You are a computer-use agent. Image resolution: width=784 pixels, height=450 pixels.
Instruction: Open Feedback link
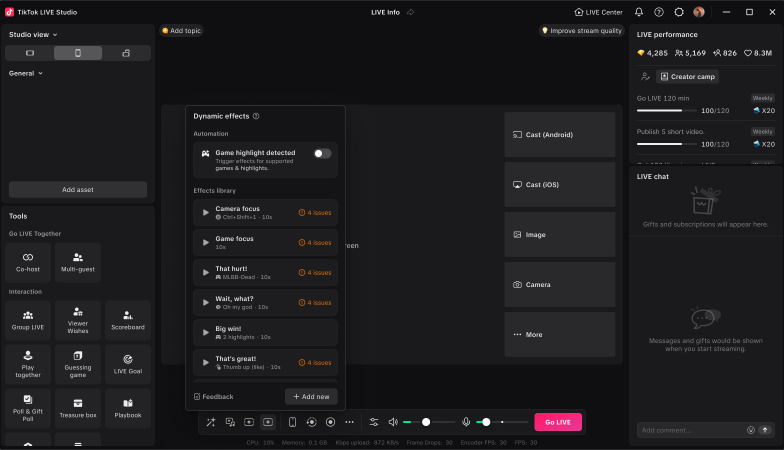point(214,396)
